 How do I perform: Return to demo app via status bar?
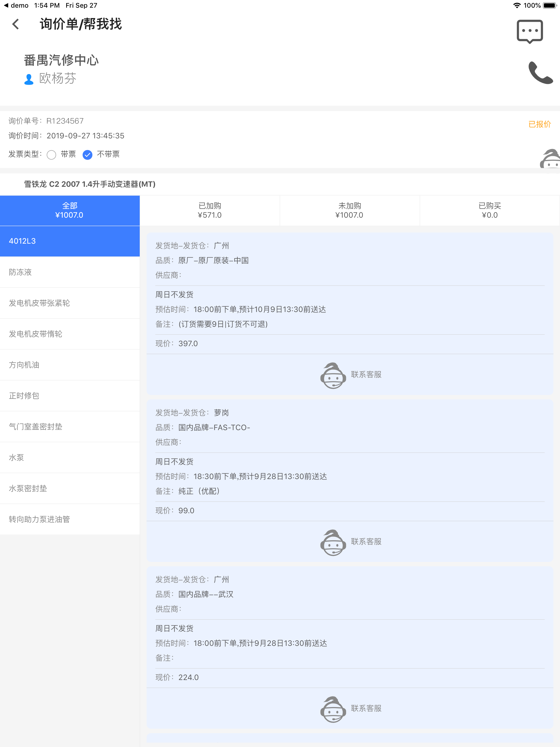pos(16,5)
